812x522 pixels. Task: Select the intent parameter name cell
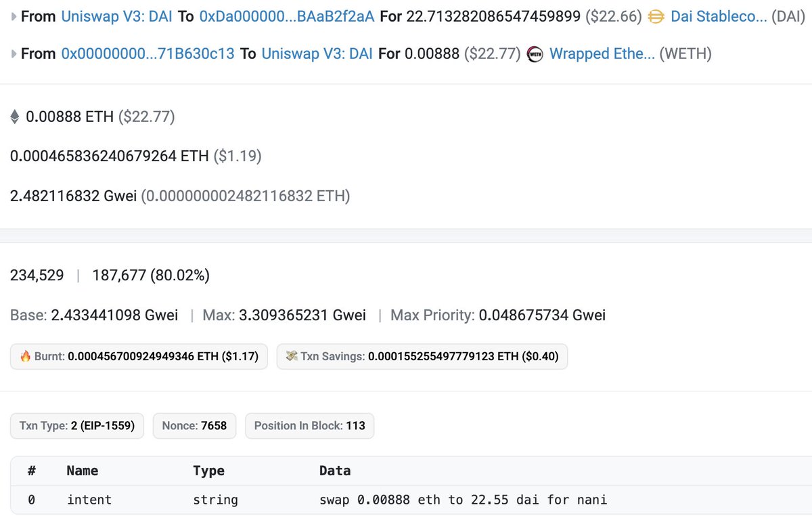click(x=89, y=500)
